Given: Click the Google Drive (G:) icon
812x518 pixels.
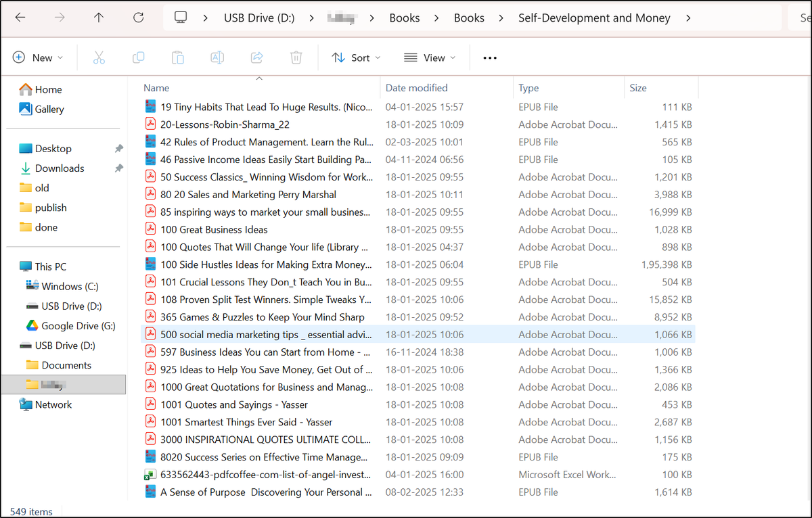Looking at the screenshot, I should (x=32, y=326).
